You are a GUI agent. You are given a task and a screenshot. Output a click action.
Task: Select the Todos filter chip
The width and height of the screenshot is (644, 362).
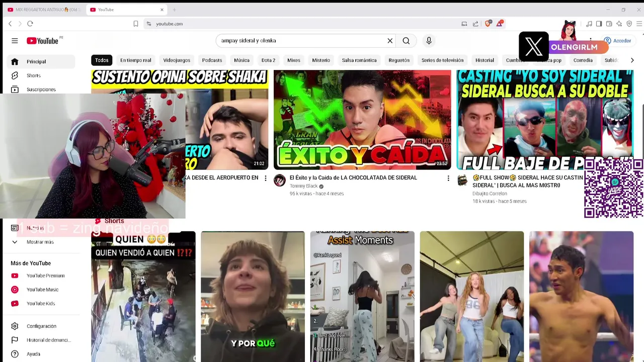click(102, 60)
